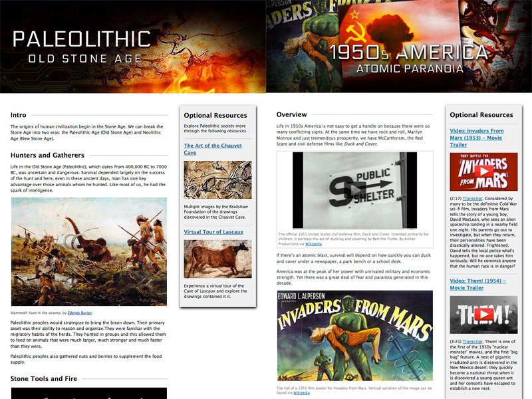The height and width of the screenshot is (399, 532).
Task: Play the Them! movie trailer video
Action: (483, 315)
